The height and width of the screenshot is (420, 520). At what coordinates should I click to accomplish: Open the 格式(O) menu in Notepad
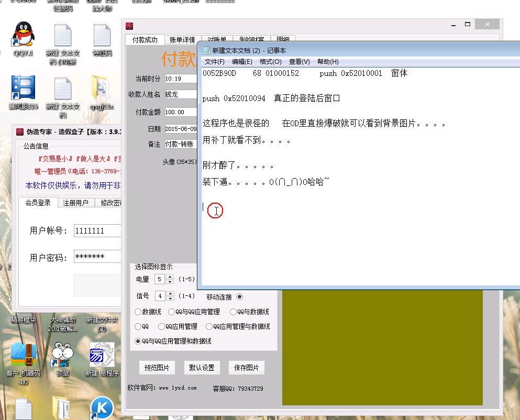click(x=270, y=62)
